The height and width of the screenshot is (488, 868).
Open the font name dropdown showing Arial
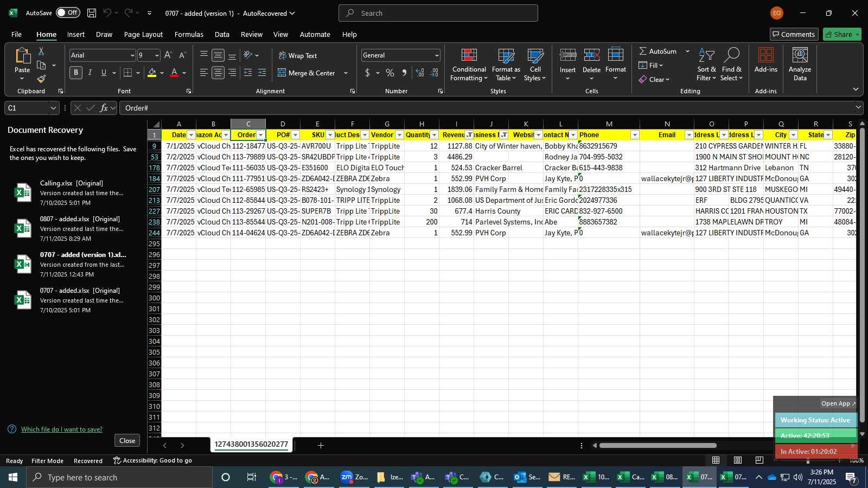(132, 55)
